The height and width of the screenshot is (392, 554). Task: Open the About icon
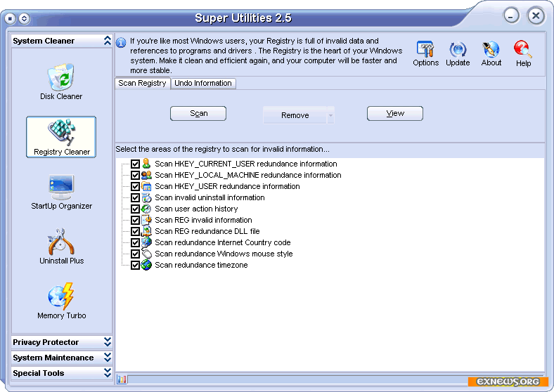coord(491,53)
